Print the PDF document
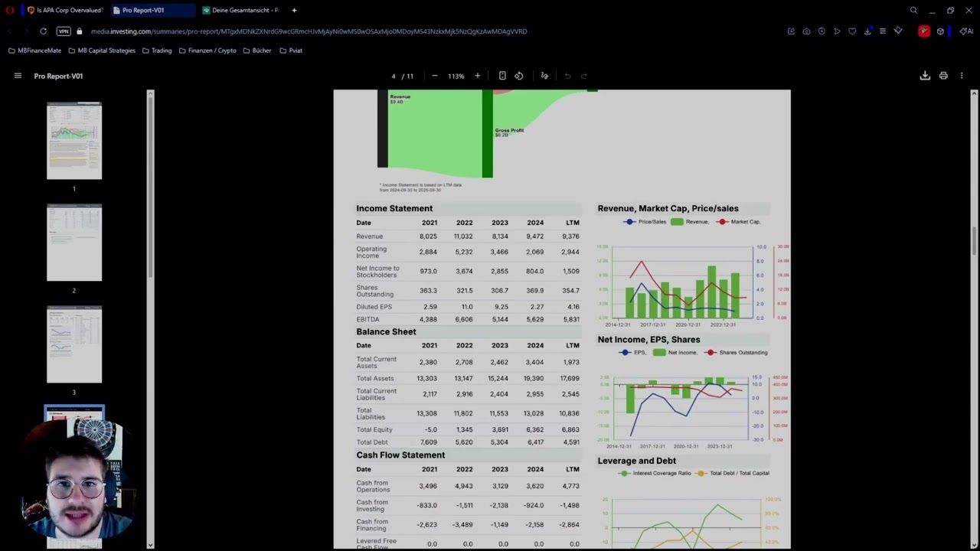The height and width of the screenshot is (551, 980). (x=943, y=76)
